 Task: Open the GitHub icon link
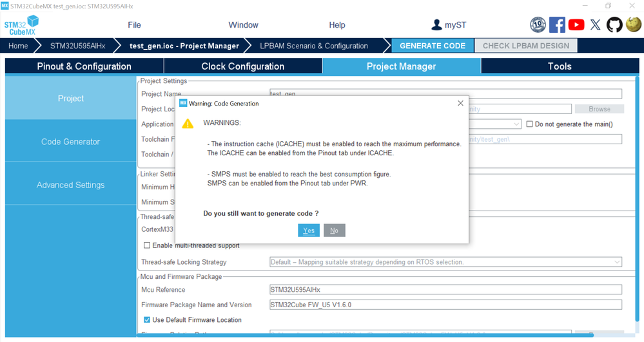coord(614,24)
